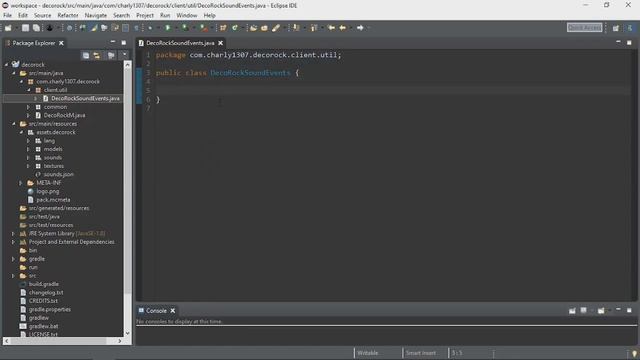Click the New Java Class icon
Viewport: 640px width, 360px height.
[x=235, y=28]
